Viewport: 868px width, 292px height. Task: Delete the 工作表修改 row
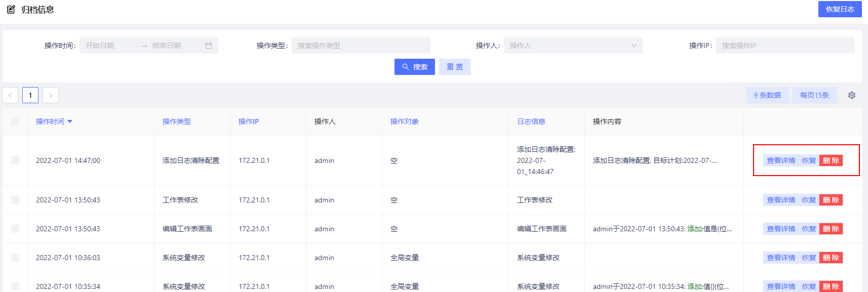coord(831,200)
